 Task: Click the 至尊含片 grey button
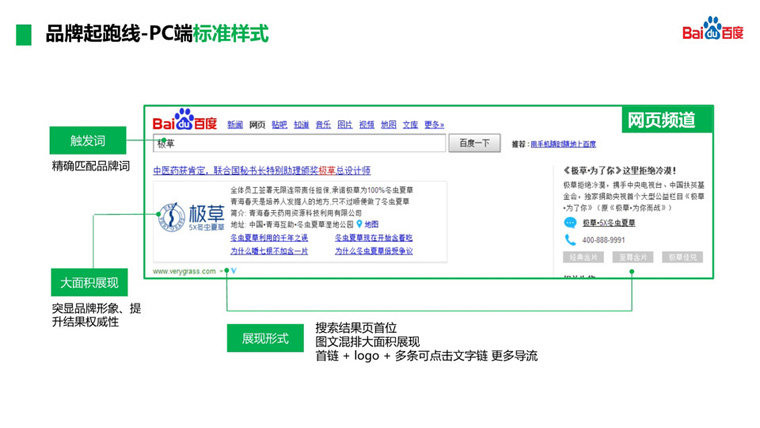coord(633,257)
